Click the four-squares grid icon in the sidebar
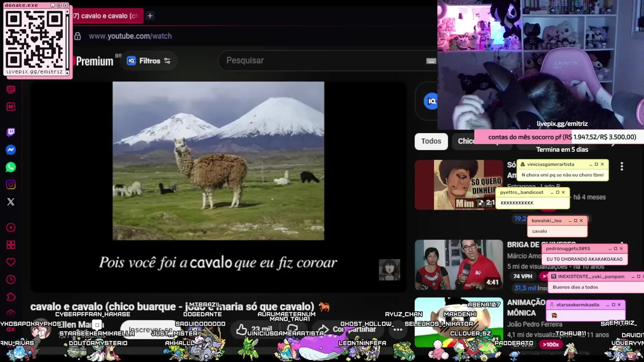This screenshot has height=362, width=644. click(x=11, y=245)
